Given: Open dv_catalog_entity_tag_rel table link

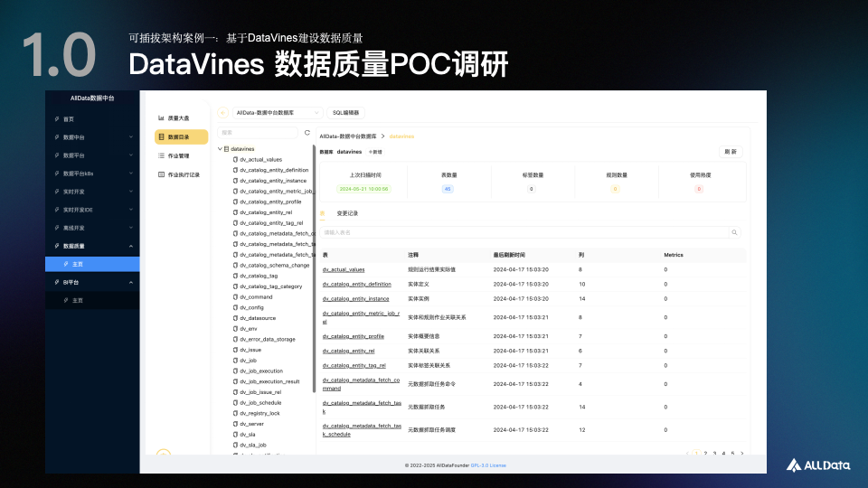Looking at the screenshot, I should (354, 366).
